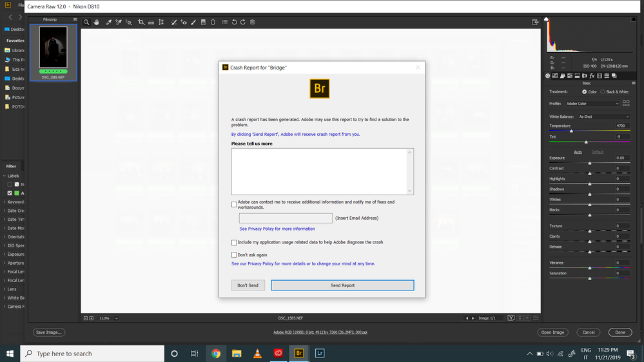Select the Adjustment Brush tool
Image resolution: width=644 pixels, height=362 pixels.
(193, 22)
